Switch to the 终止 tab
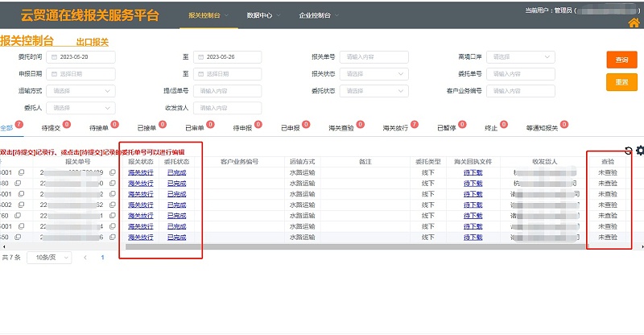 click(491, 128)
